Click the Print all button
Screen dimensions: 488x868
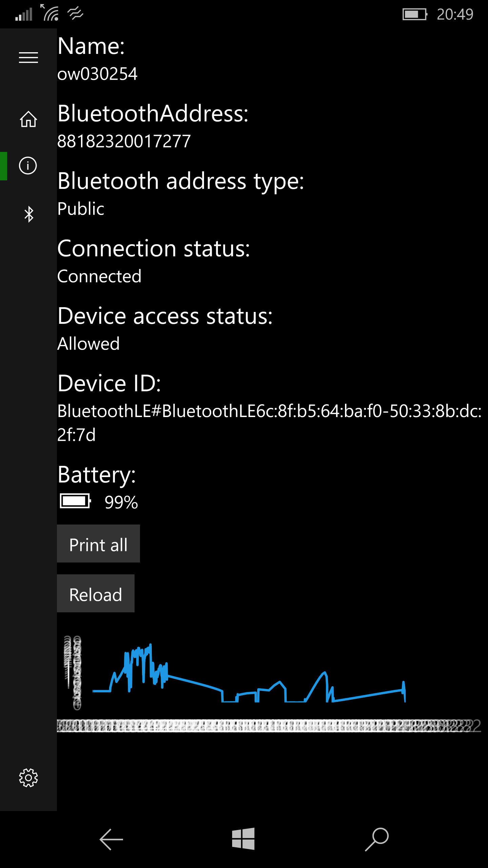[98, 544]
